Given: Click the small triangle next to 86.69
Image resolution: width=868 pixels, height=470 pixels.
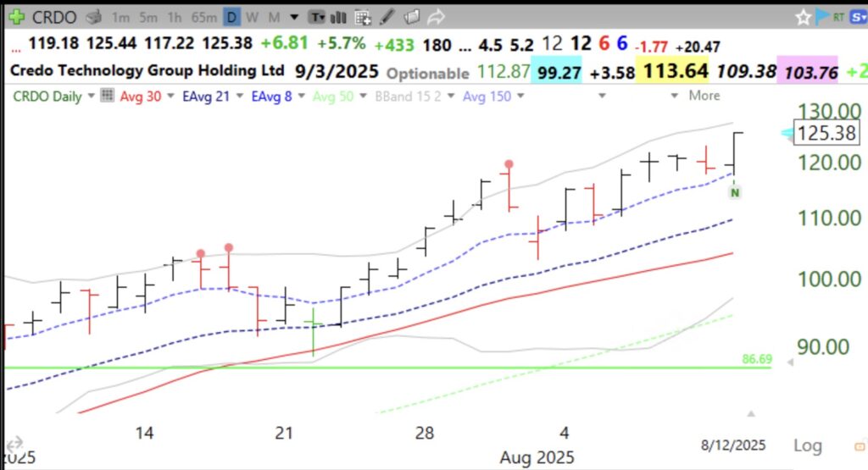Looking at the screenshot, I should tap(791, 362).
